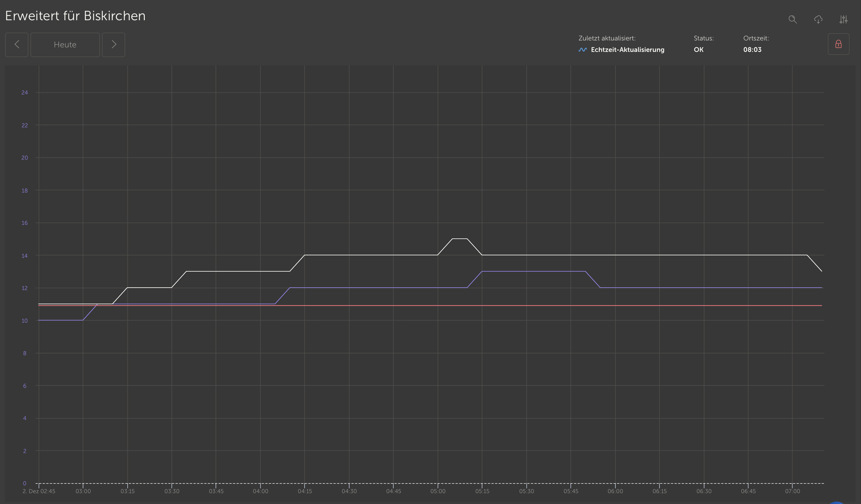Image resolution: width=861 pixels, height=504 pixels.
Task: Click the red horizontal threshold line
Action: 376,305
